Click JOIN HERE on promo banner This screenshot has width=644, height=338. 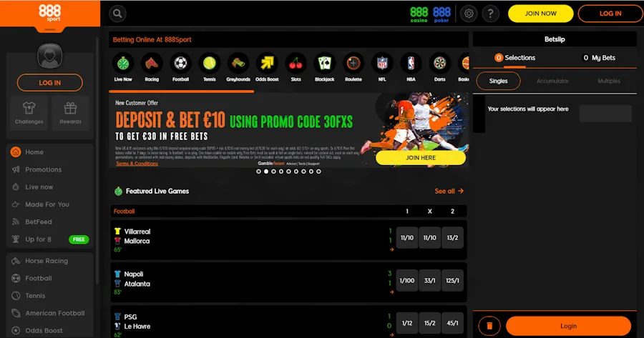[421, 158]
